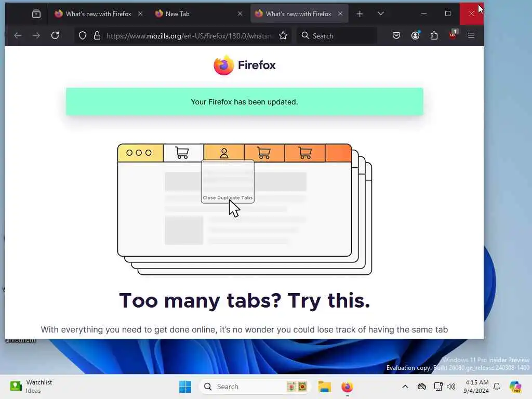This screenshot has height=399, width=532.
Task: Click the Firefox toolbar Search box
Action: click(x=337, y=36)
